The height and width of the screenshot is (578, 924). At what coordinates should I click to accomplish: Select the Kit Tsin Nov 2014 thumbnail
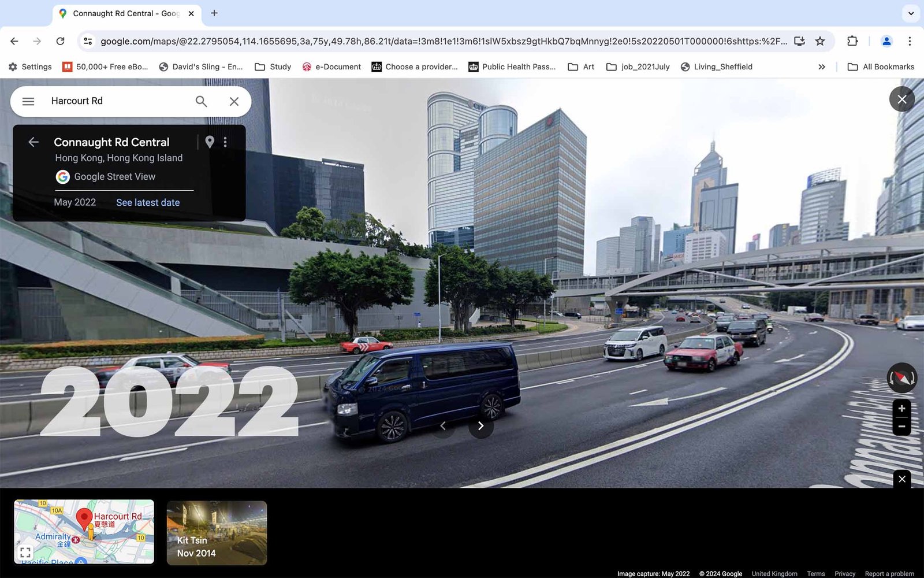[x=217, y=532]
